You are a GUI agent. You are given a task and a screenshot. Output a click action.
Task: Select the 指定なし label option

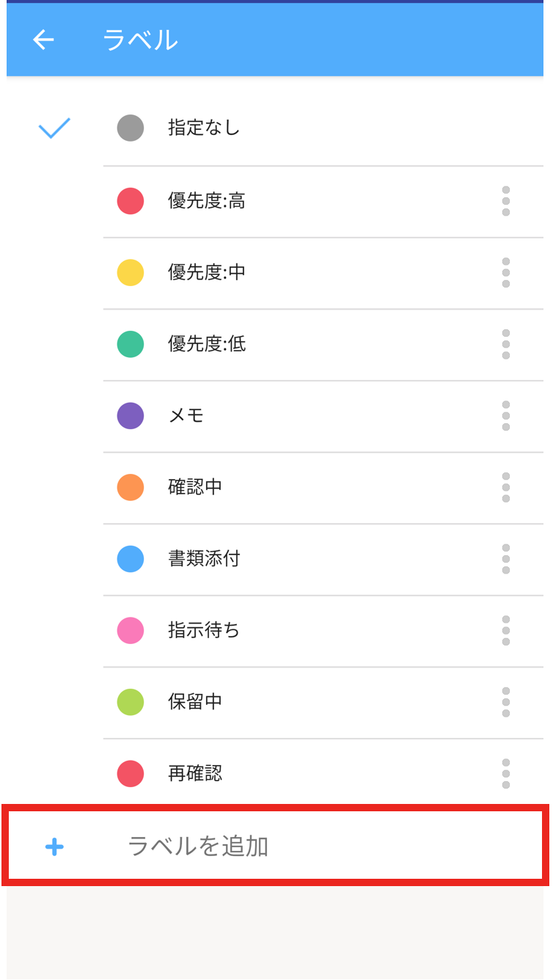click(x=204, y=128)
